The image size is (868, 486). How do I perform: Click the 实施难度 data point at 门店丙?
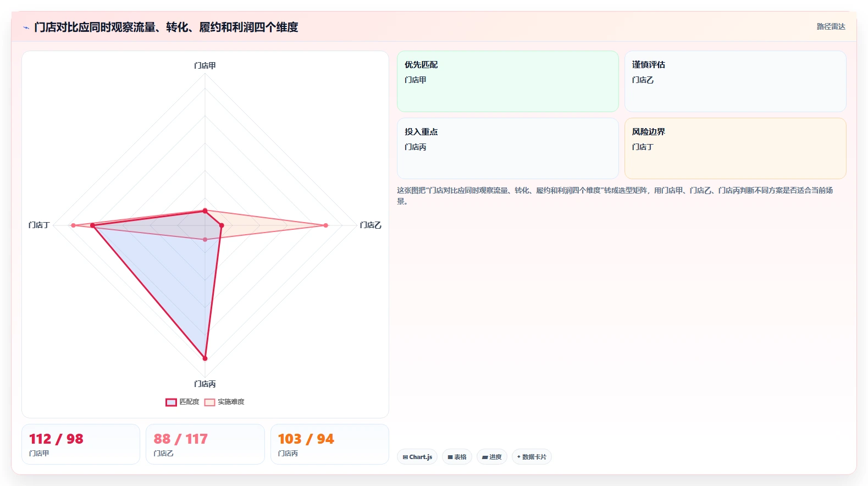pos(205,239)
